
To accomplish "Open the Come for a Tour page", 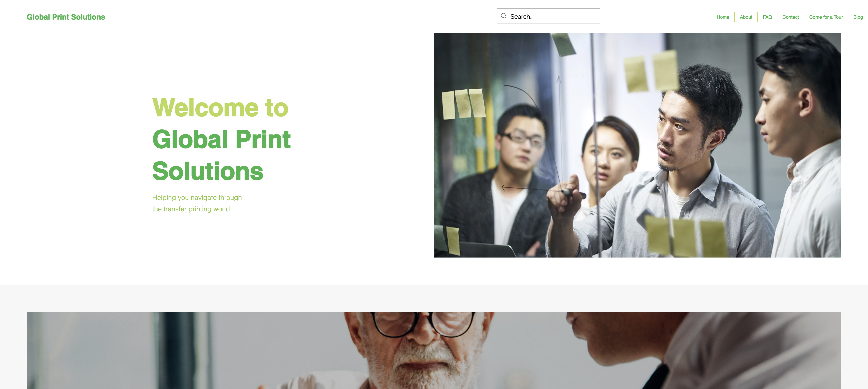I will click(x=826, y=17).
